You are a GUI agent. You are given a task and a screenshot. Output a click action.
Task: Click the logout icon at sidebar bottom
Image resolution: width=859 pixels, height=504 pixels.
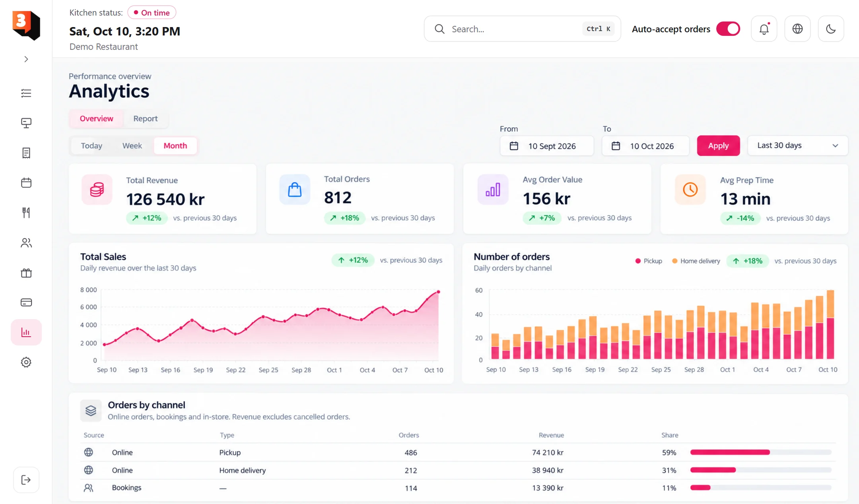[x=26, y=480]
